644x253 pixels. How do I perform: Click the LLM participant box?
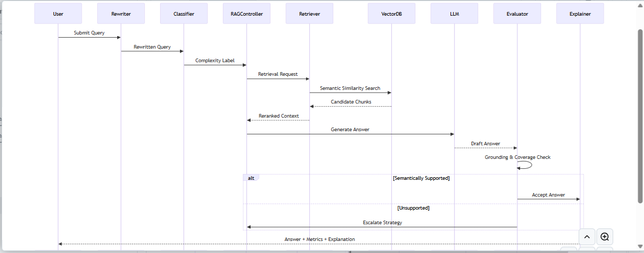pos(454,14)
